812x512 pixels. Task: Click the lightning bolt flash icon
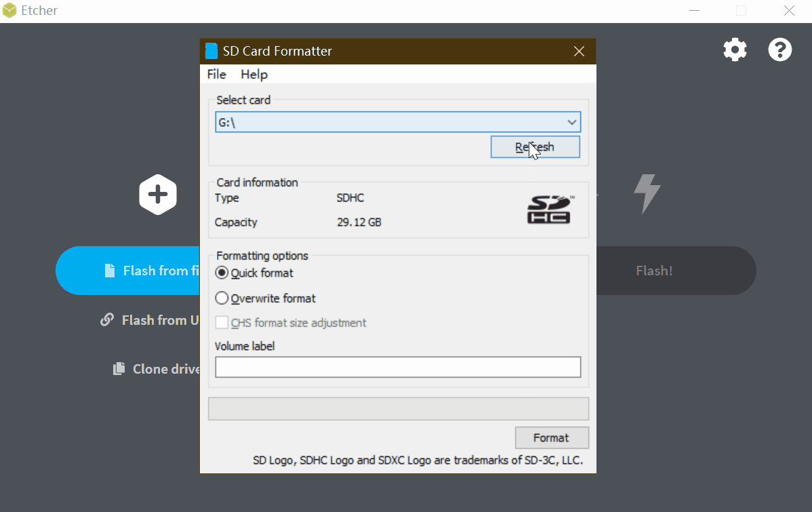point(647,195)
